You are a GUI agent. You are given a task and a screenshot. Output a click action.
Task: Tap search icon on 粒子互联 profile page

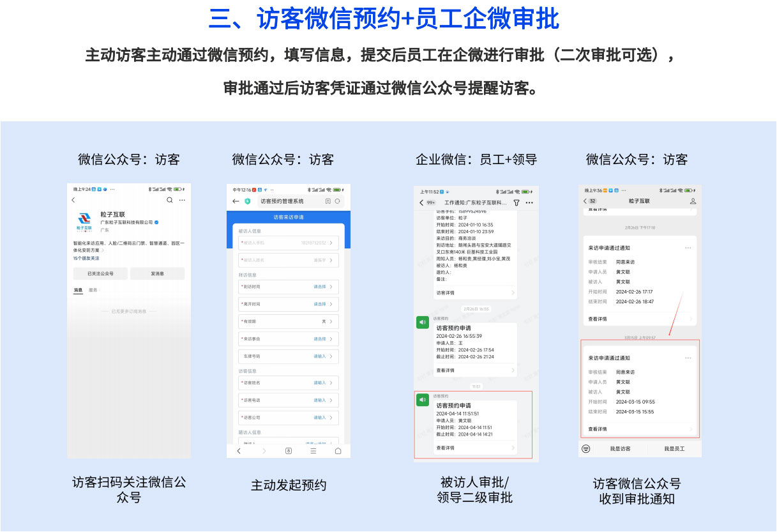169,200
